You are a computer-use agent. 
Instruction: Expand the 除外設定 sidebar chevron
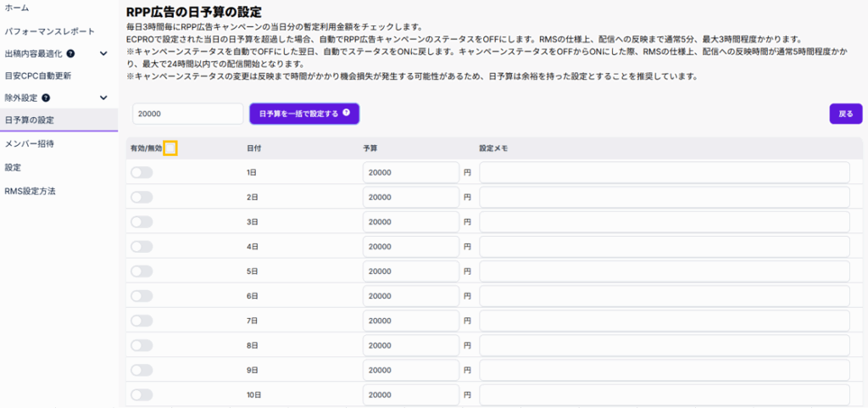click(x=103, y=98)
